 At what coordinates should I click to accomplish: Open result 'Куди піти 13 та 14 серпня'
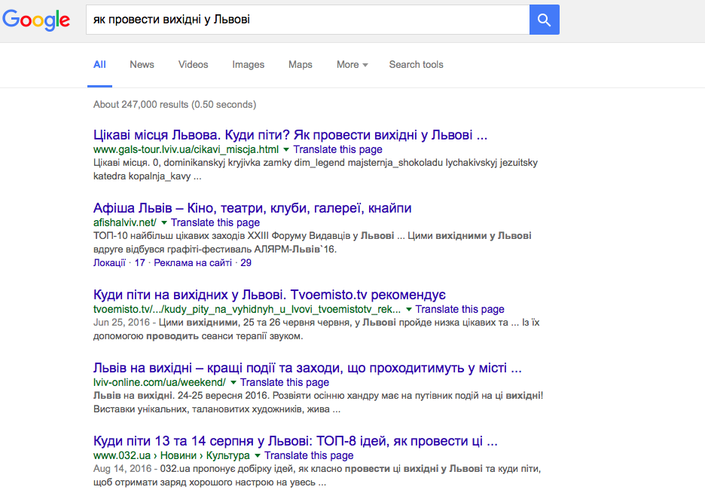(295, 441)
